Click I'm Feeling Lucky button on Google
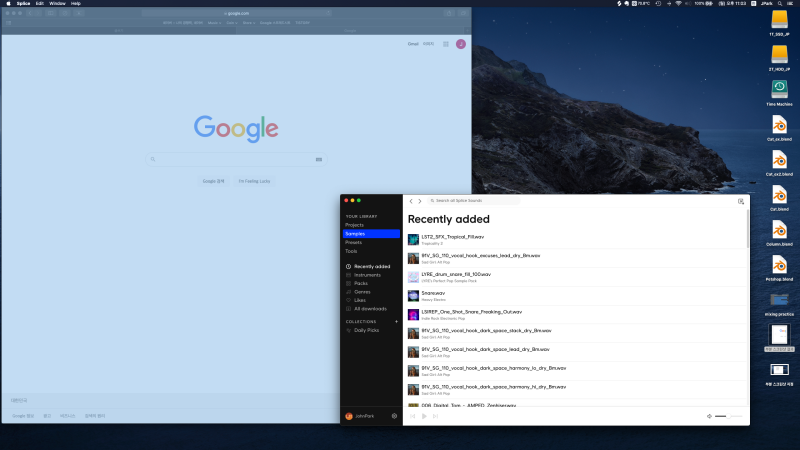The height and width of the screenshot is (450, 800). pyautogui.click(x=254, y=181)
